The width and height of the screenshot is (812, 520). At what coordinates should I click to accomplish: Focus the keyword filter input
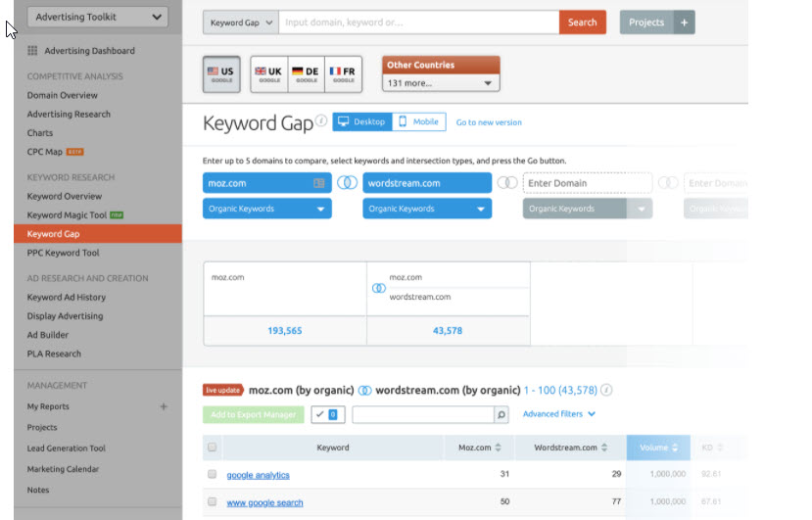[x=423, y=414]
